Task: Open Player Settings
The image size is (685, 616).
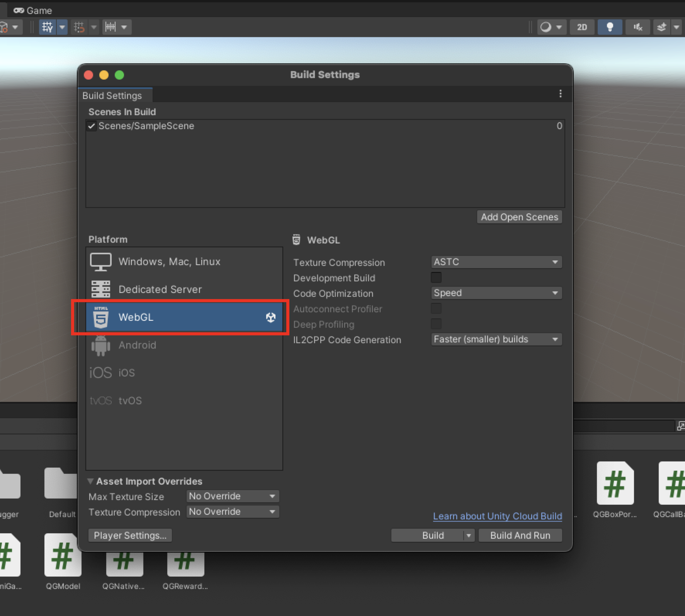Action: 130,536
